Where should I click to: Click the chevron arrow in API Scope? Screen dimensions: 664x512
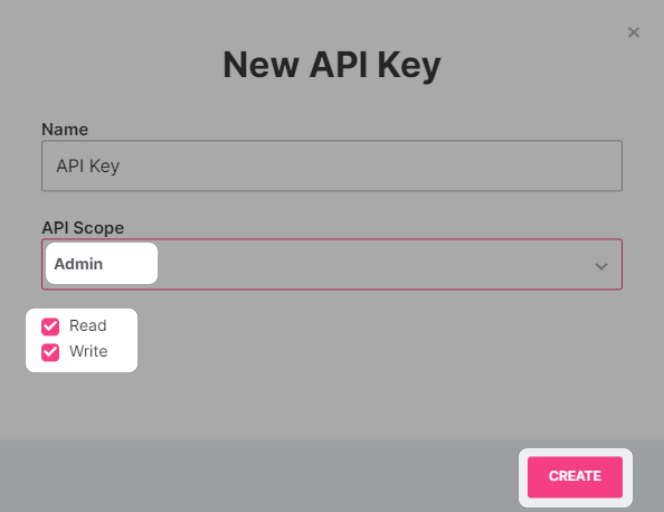click(x=601, y=266)
